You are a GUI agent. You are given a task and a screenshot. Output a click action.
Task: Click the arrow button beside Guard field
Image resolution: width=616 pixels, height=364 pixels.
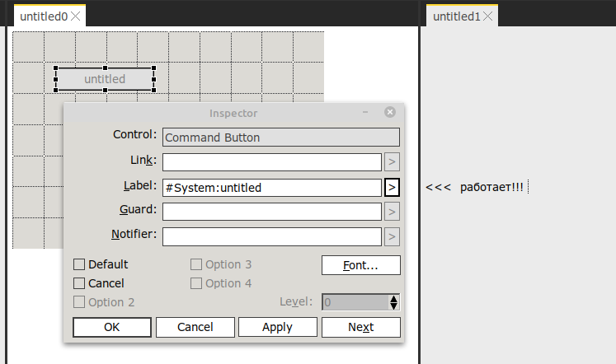click(393, 212)
